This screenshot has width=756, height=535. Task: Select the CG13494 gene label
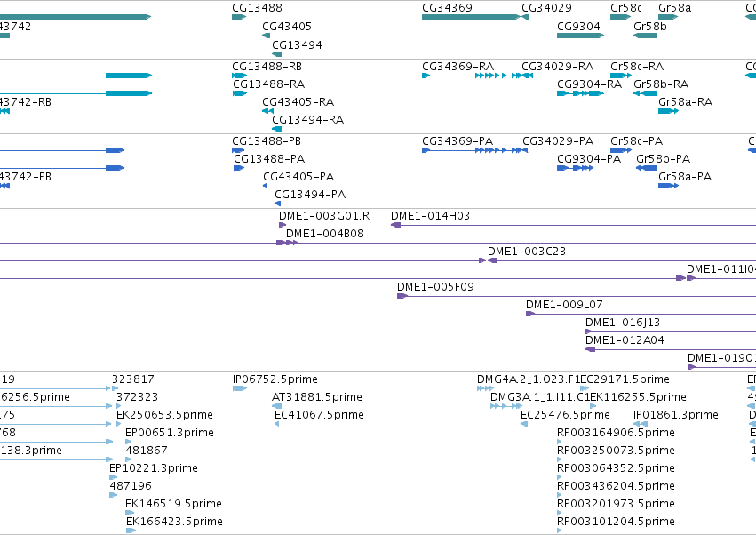point(297,44)
